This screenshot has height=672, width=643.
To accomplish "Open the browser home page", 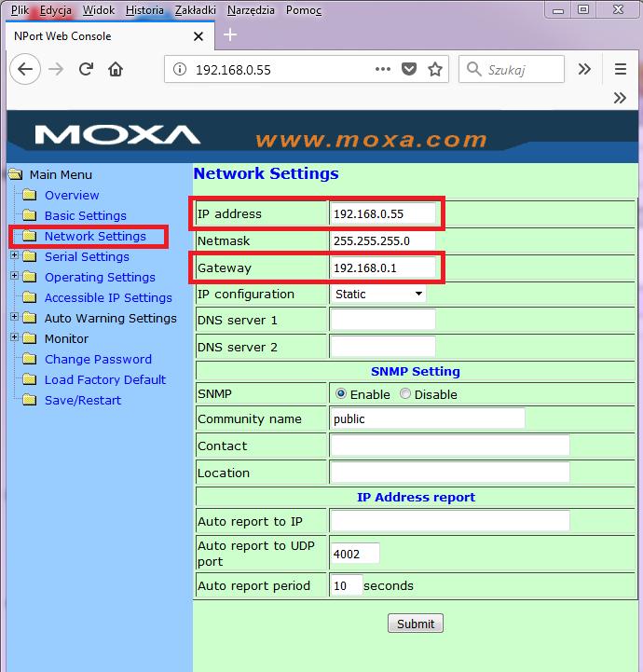I will 116,69.
